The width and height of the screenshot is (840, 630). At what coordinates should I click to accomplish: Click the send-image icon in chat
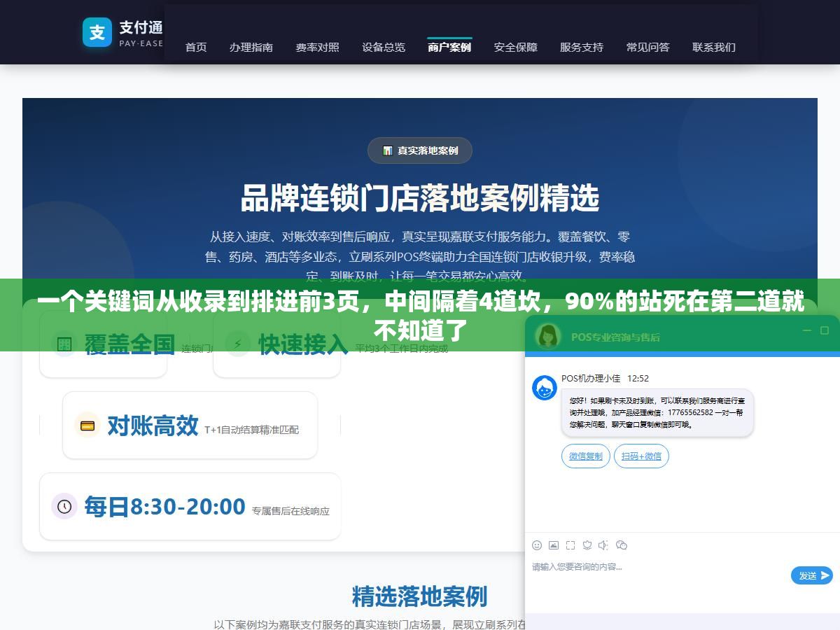point(554,545)
